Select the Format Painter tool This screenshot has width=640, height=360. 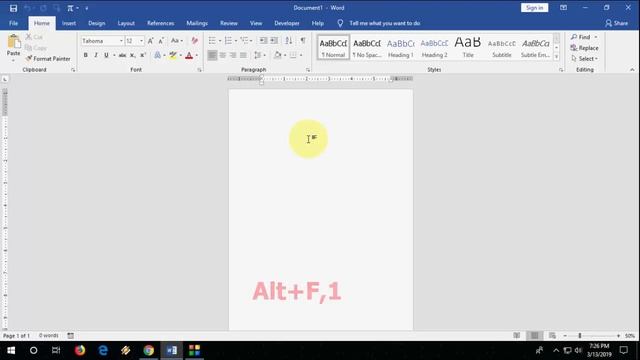pyautogui.click(x=48, y=59)
